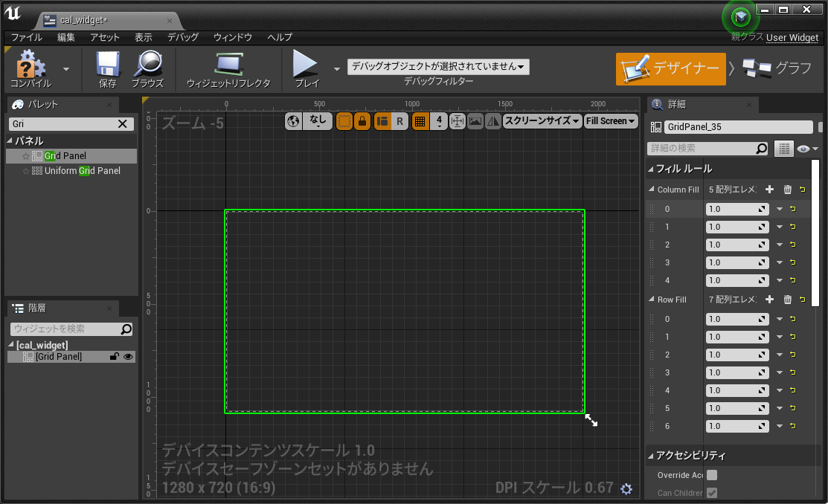This screenshot has width=828, height=504.
Task: Collapse the Column Fill array
Action: [x=652, y=189]
